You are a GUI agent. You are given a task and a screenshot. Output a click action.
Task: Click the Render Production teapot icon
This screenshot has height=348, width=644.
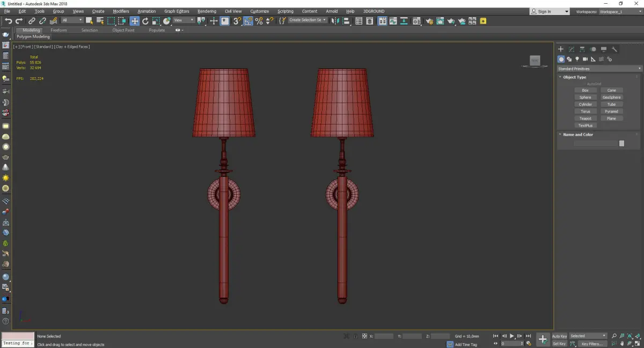coord(451,21)
